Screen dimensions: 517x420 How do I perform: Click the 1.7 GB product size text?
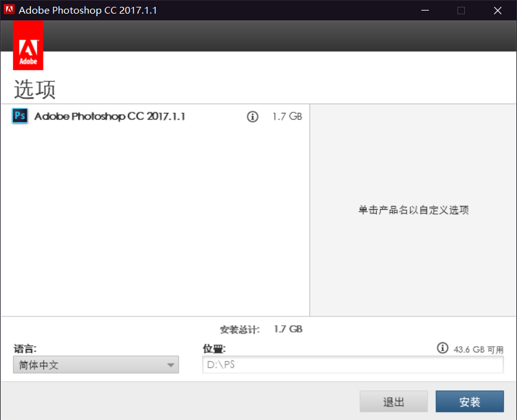(x=287, y=117)
